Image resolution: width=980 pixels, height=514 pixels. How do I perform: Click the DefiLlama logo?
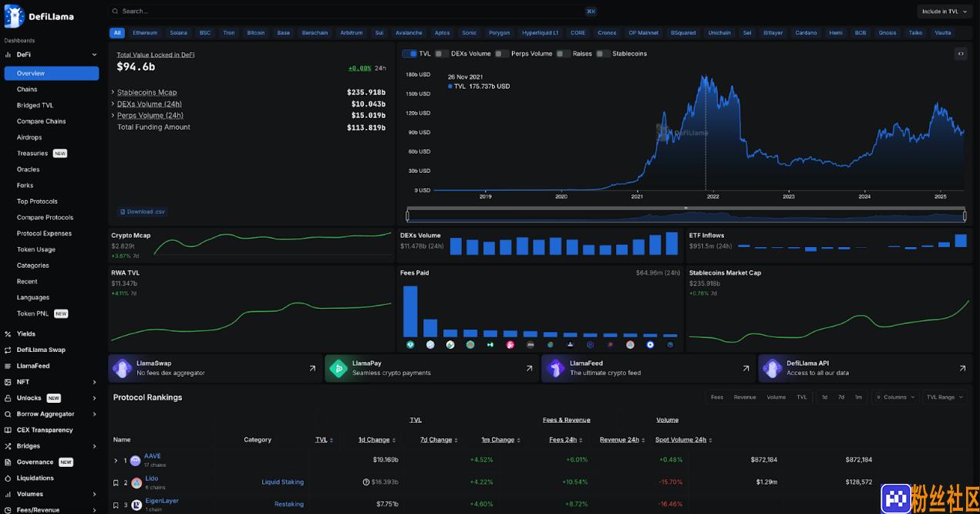tap(39, 15)
